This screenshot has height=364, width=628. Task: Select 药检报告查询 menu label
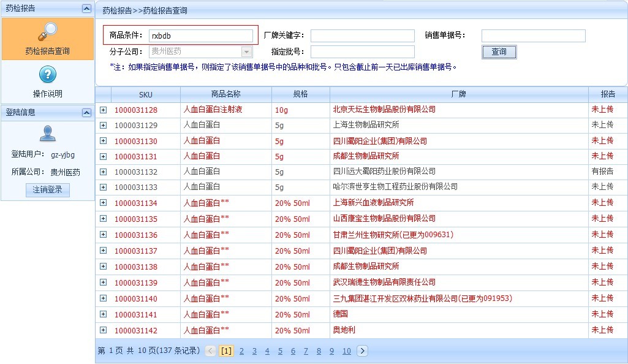(48, 51)
